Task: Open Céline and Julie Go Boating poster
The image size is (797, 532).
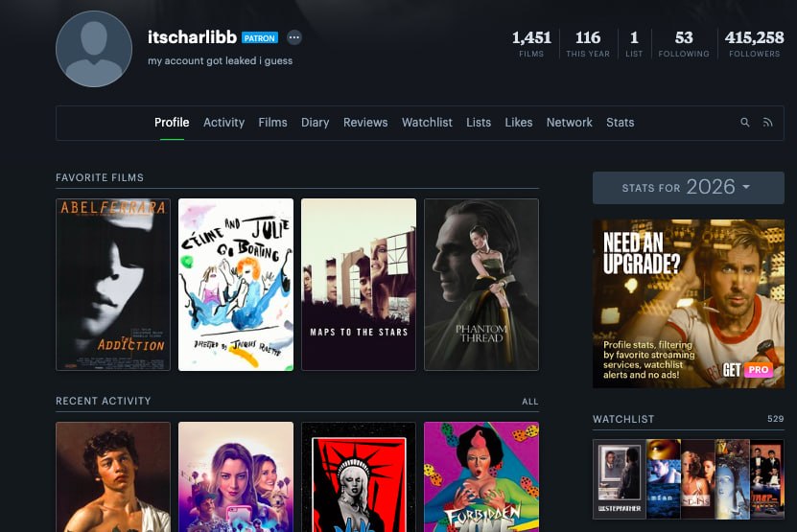Action: pos(236,285)
